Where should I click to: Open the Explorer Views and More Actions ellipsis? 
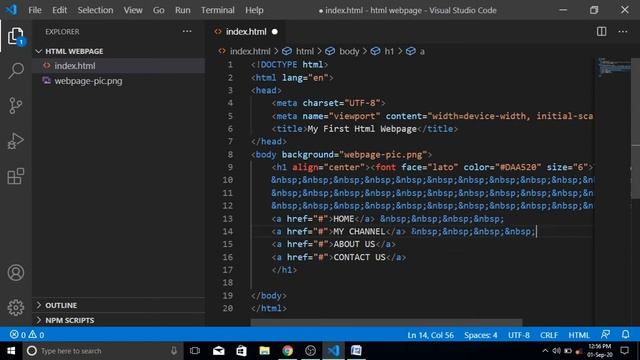[x=187, y=31]
